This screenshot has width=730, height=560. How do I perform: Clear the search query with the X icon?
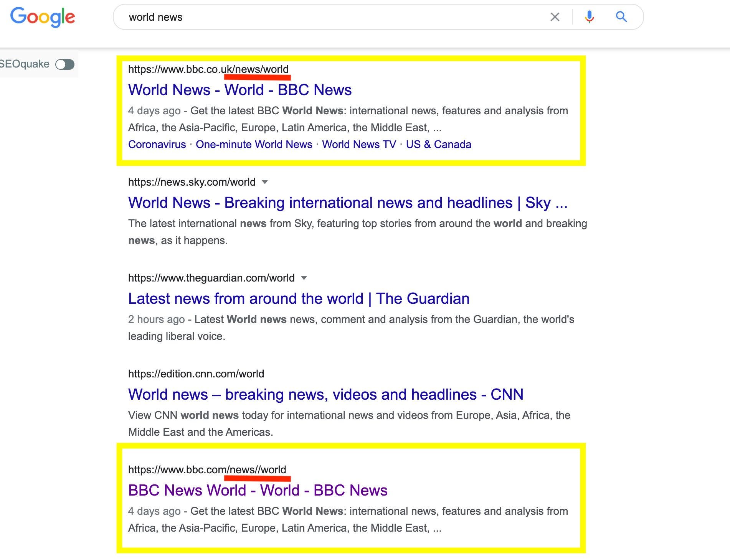tap(555, 17)
